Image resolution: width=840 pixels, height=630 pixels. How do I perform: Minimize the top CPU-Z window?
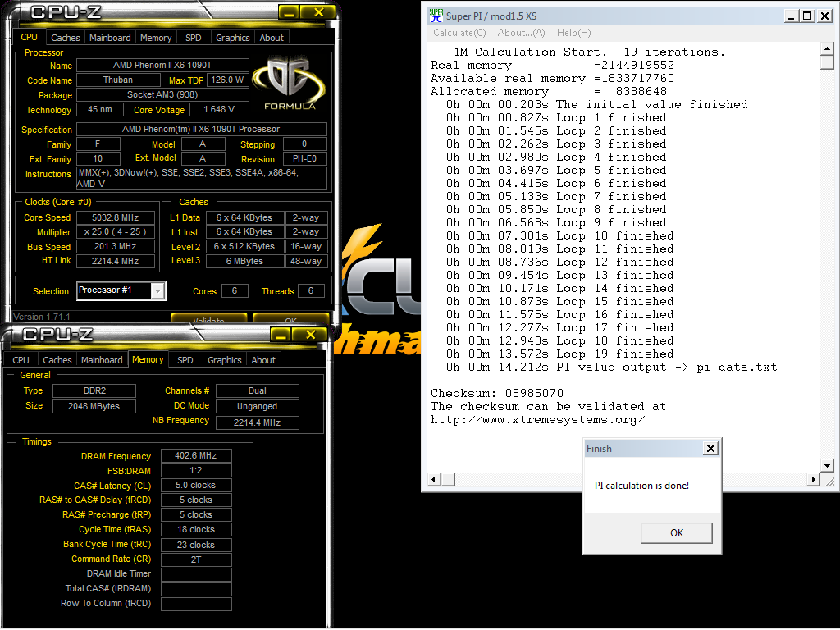[289, 11]
